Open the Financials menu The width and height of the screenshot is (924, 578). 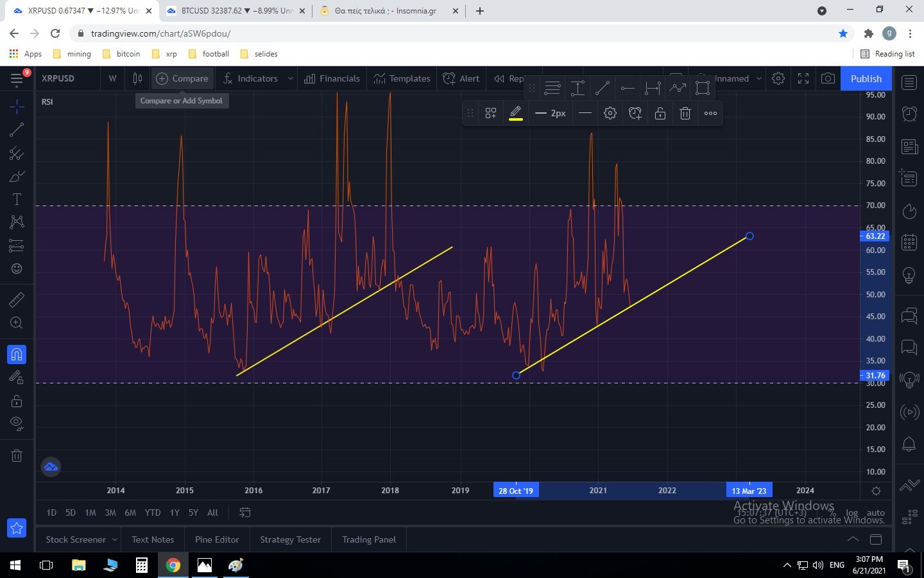[x=332, y=78]
